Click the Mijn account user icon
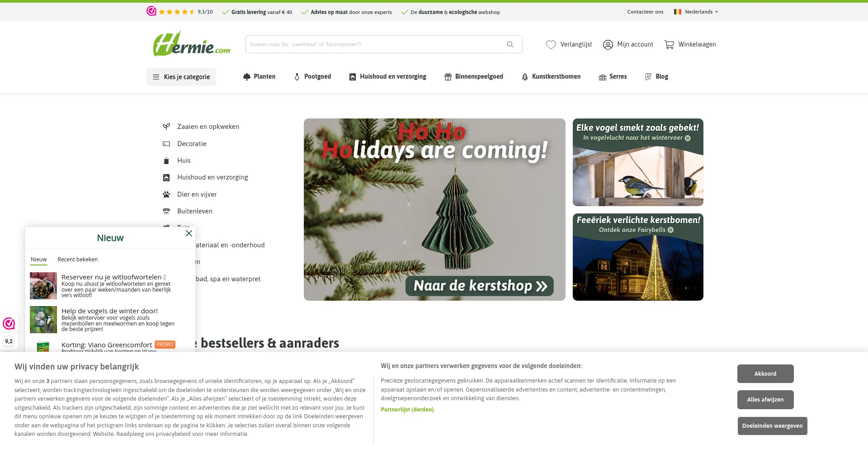Image resolution: width=868 pixels, height=449 pixels. point(608,44)
